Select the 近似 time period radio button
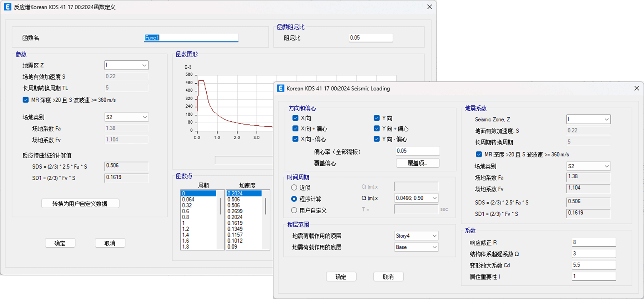 point(294,188)
